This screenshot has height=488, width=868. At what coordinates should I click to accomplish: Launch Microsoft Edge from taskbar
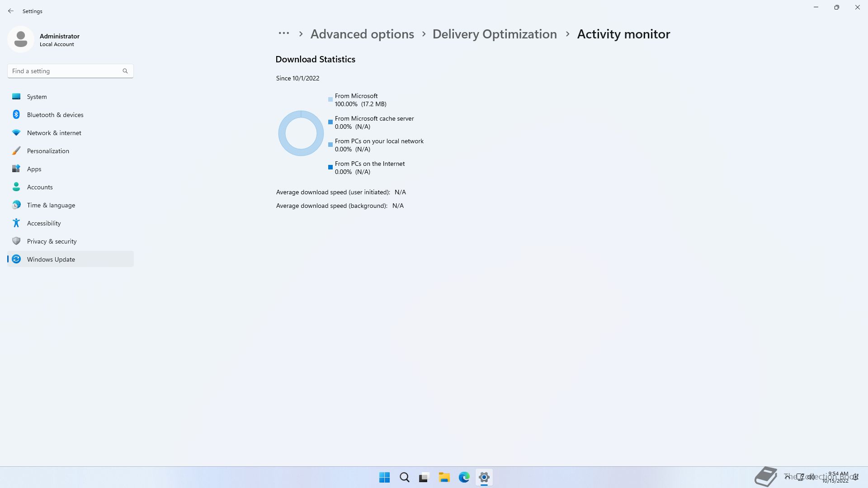coord(464,477)
